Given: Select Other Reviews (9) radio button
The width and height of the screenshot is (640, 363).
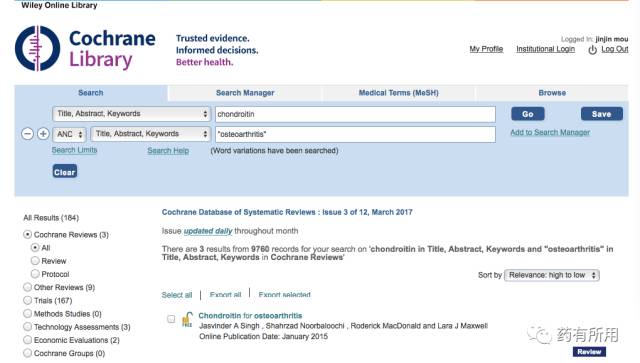Looking at the screenshot, I should 27,287.
